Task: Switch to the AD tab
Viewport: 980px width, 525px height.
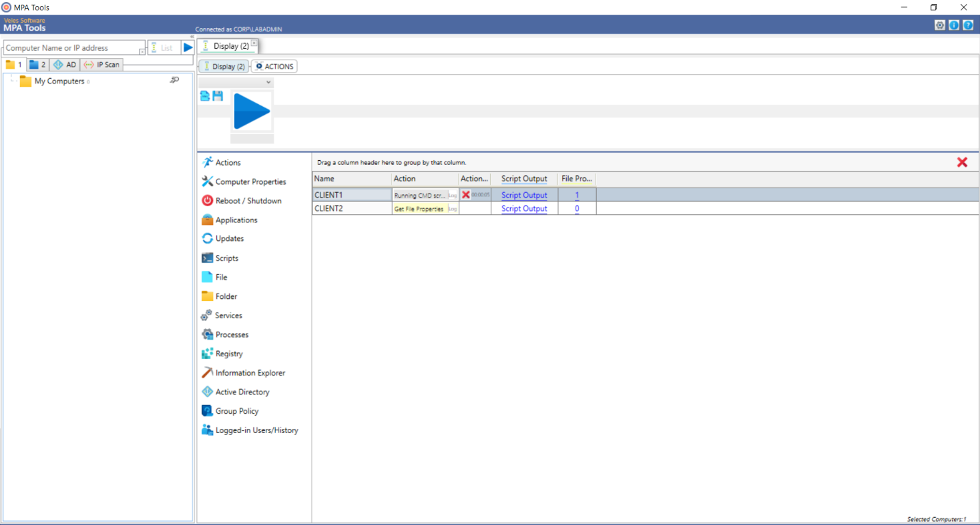Action: 65,65
